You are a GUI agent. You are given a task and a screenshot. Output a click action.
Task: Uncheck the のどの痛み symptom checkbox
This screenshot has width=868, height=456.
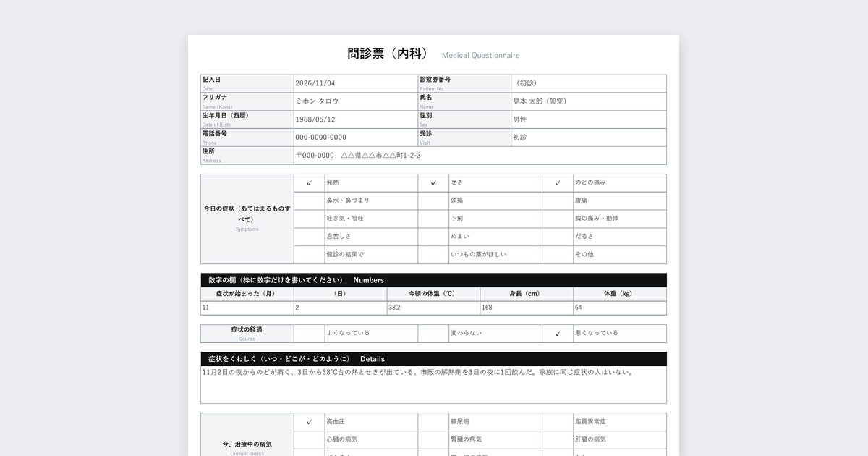point(558,183)
